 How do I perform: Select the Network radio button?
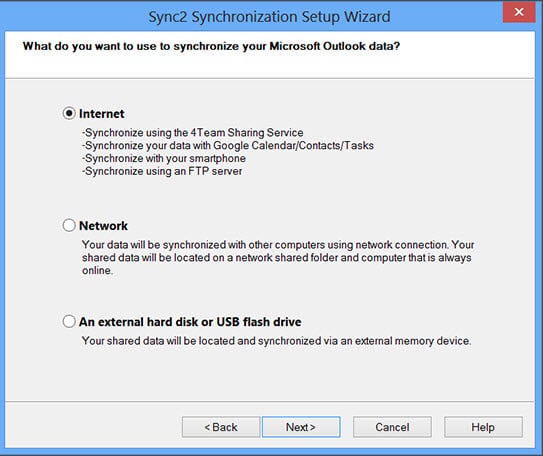coord(69,225)
